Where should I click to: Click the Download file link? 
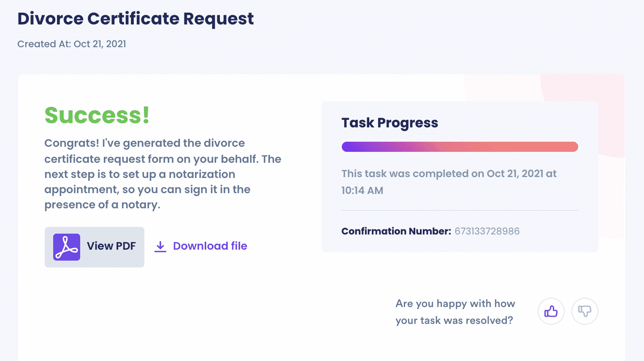pos(210,246)
